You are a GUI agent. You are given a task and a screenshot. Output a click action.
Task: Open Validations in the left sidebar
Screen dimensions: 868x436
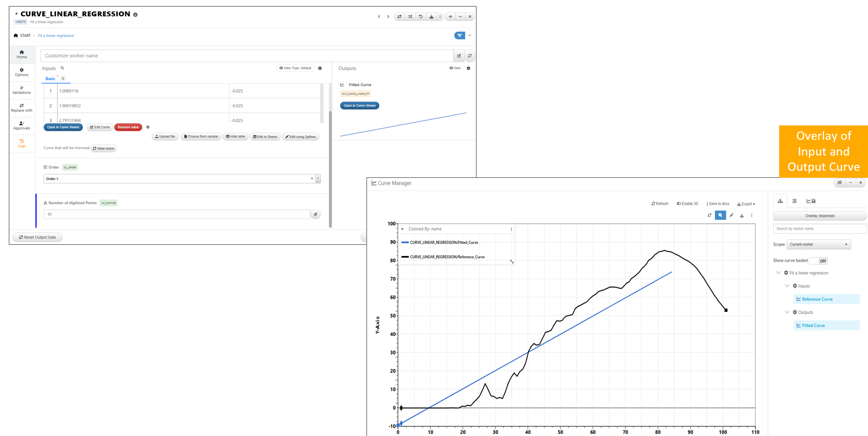(22, 90)
